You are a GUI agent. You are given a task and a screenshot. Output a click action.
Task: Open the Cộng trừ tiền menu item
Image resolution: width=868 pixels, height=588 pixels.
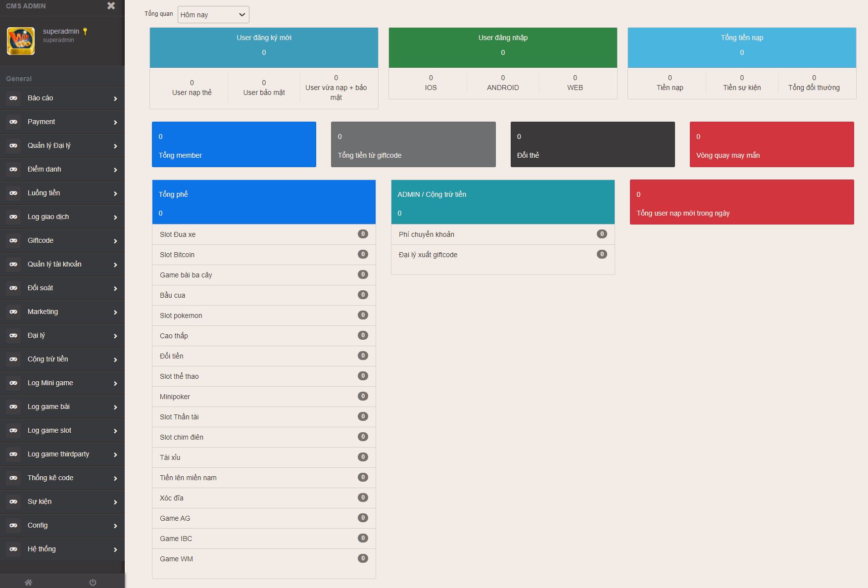[62, 360]
